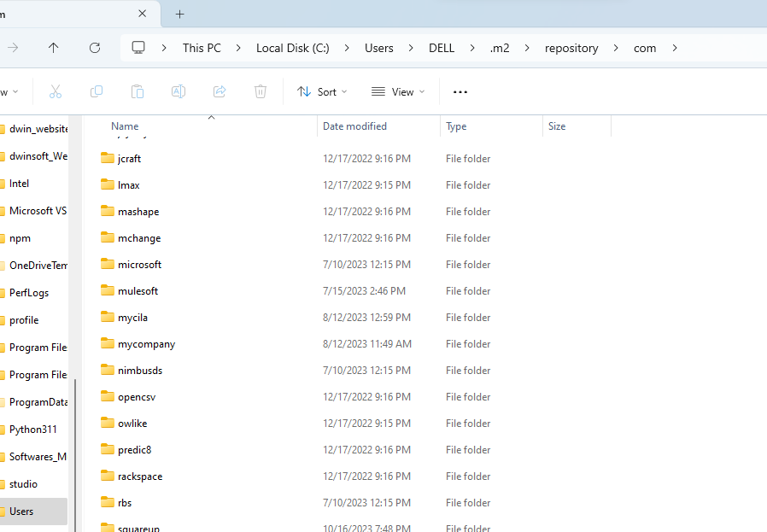This screenshot has height=532, width=767.
Task: Click '.m2' in the breadcrumb path
Action: coord(500,48)
